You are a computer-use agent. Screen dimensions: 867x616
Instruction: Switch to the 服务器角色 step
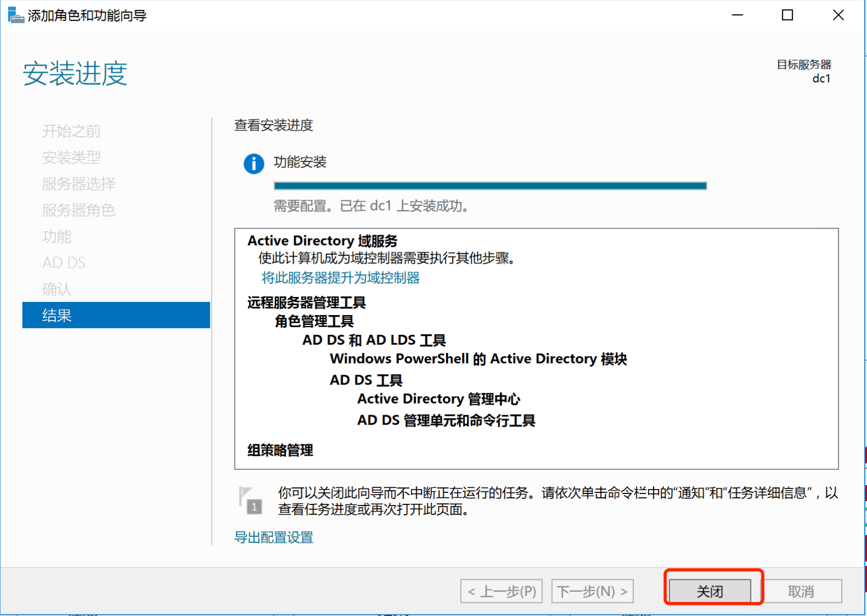coord(79,210)
